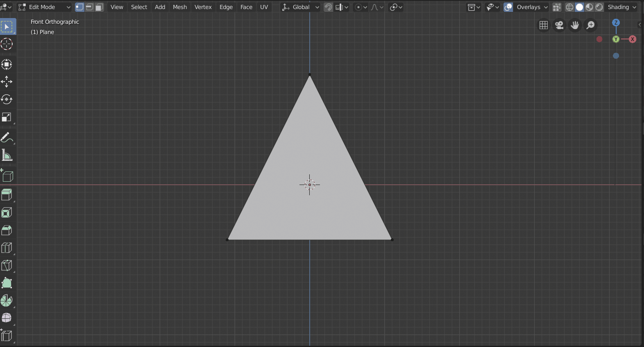Open the Face menu
644x347 pixels.
[246, 7]
